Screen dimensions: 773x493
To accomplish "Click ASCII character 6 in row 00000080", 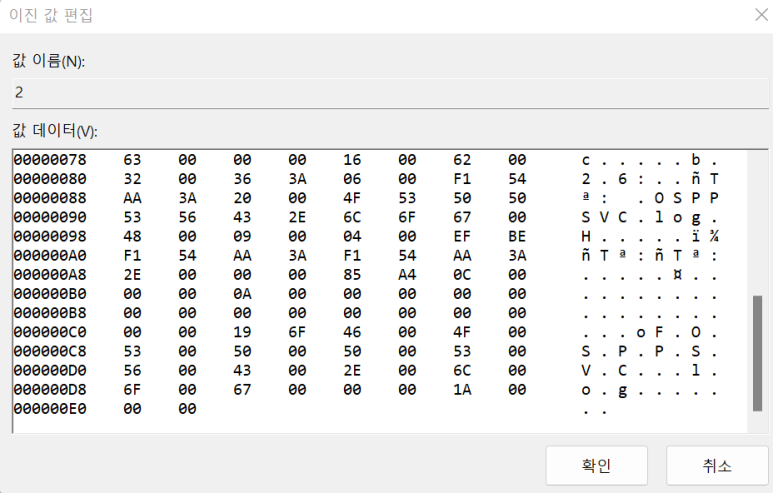I will (622, 179).
